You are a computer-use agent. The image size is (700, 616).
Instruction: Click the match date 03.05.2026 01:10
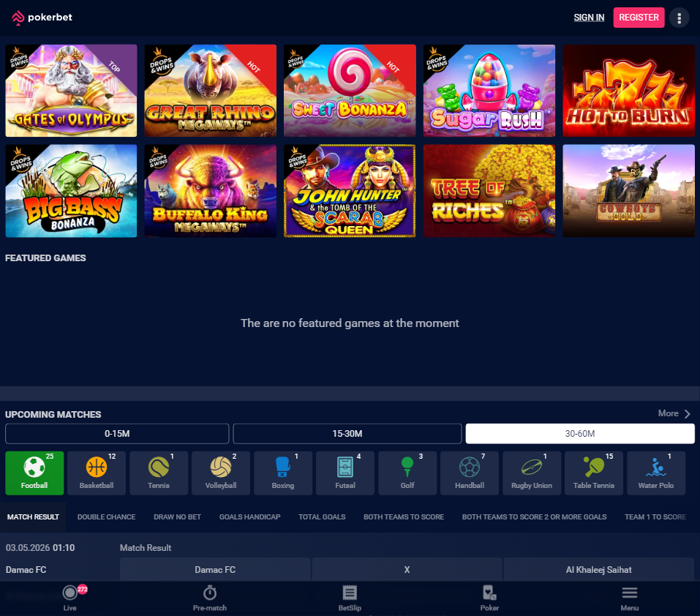click(x=40, y=548)
